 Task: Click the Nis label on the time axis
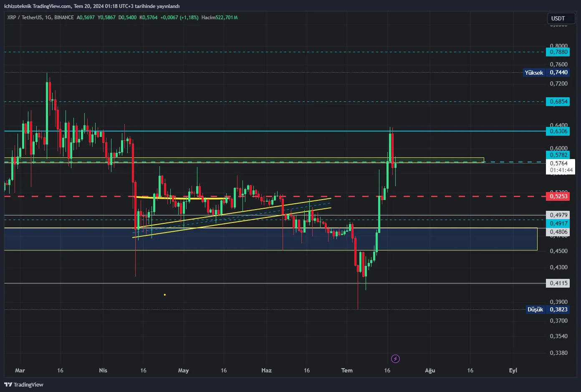pos(103,370)
